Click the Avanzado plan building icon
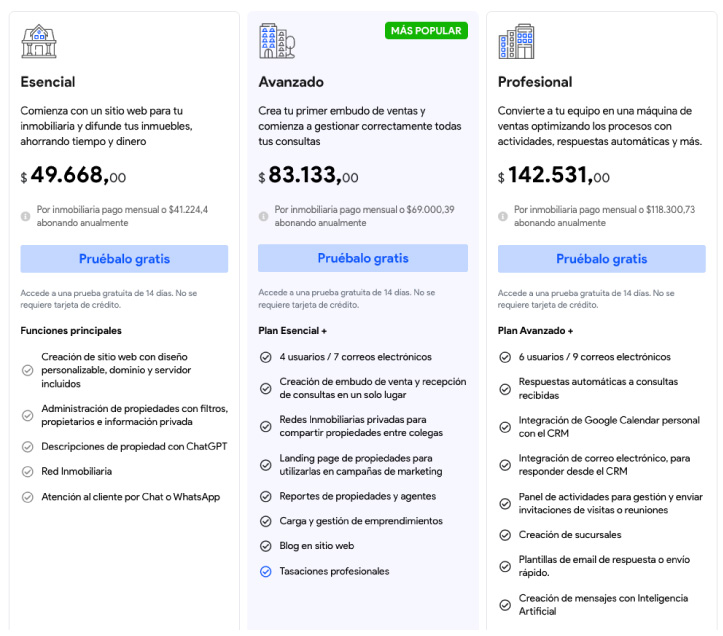This screenshot has width=723, height=636. (x=277, y=42)
